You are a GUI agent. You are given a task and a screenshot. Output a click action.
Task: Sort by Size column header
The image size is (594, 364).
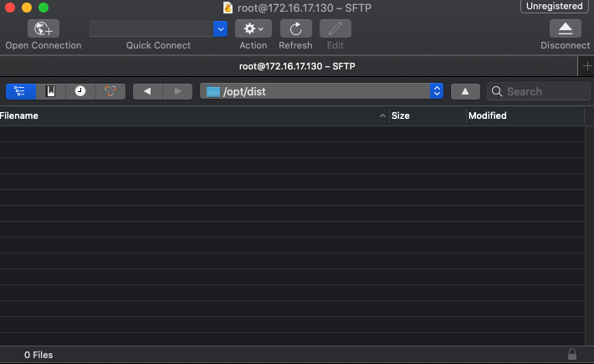pyautogui.click(x=427, y=115)
